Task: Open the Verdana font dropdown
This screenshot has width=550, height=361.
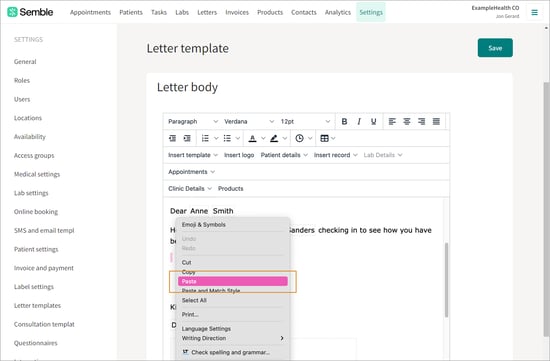Action: 249,121
